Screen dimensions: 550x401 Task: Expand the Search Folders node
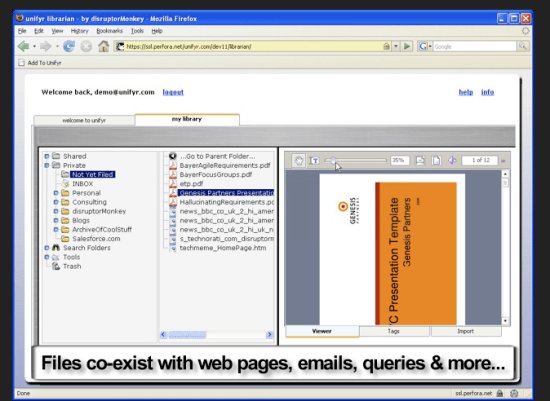tap(47, 248)
